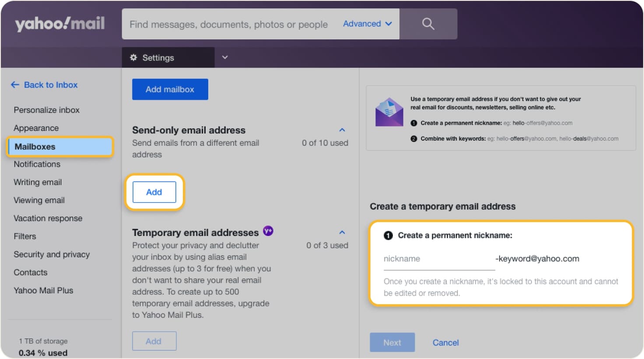This screenshot has width=644, height=359.
Task: Switch to the Settings tab
Action: pos(158,57)
